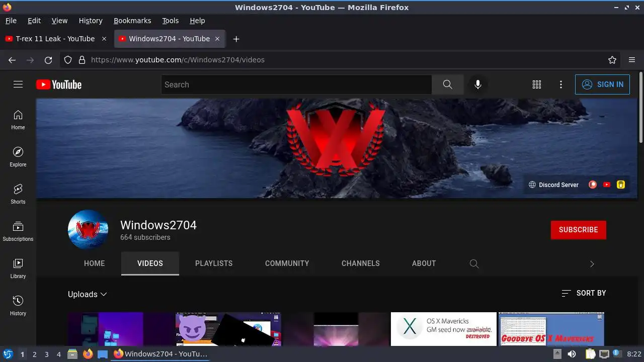
Task: Close the Windows2704 browser tab
Action: [x=217, y=39]
